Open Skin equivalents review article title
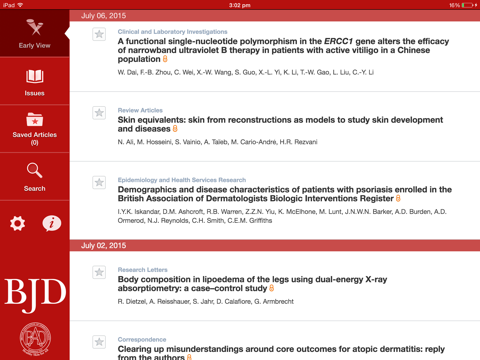The width and height of the screenshot is (480, 360). click(280, 124)
